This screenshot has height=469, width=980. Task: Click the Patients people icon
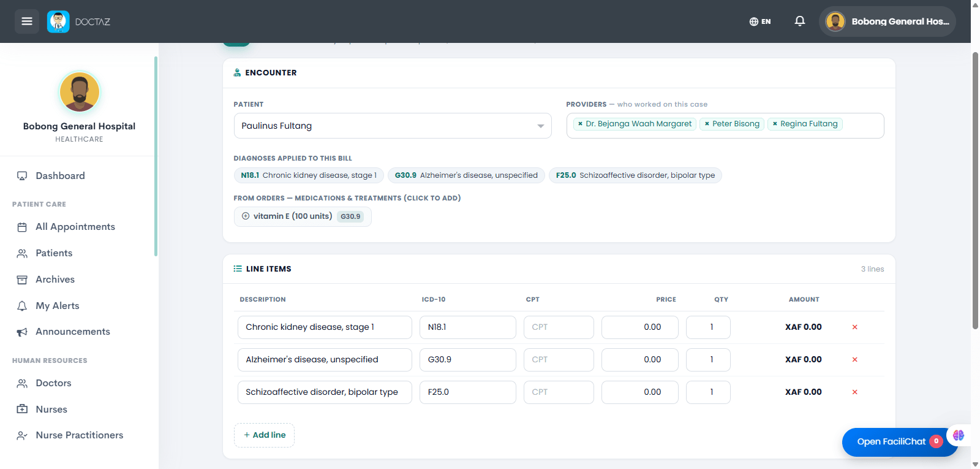coord(22,253)
